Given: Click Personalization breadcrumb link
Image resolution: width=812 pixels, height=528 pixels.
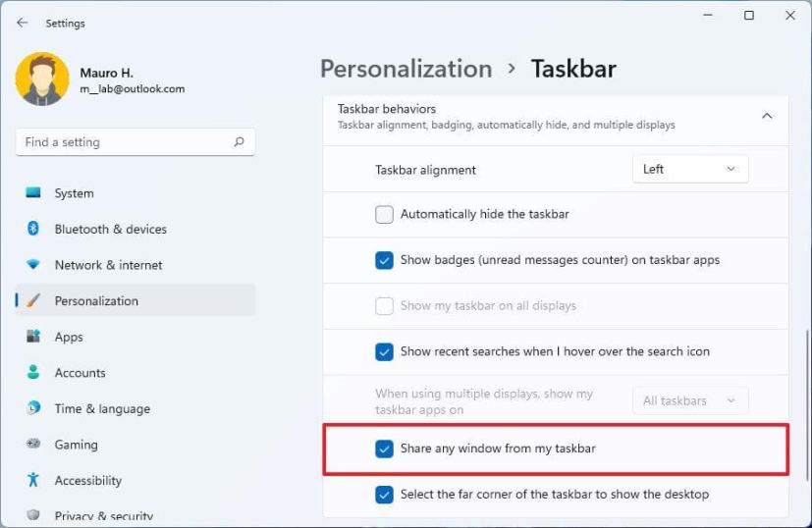Looking at the screenshot, I should (406, 69).
